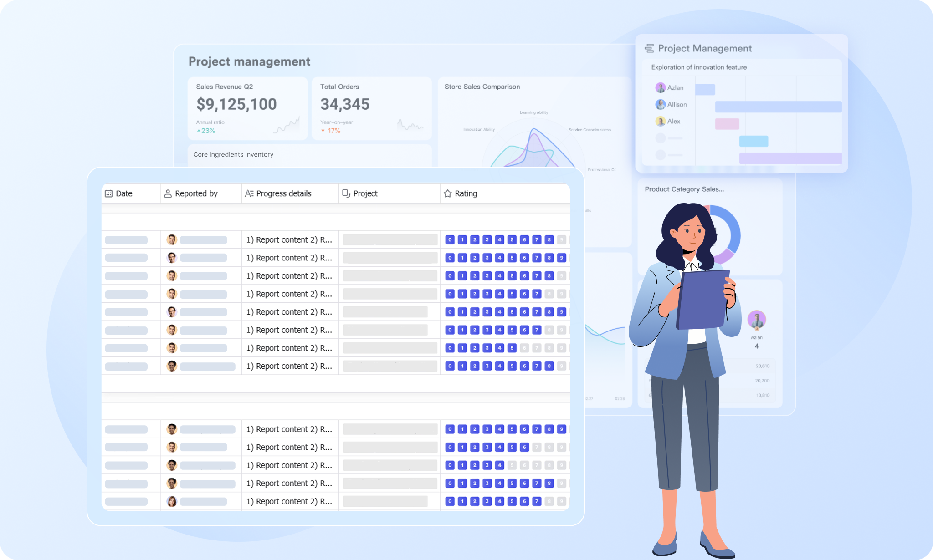Click the Gantt icon beside Project Management title
933x560 pixels.
[x=649, y=48]
